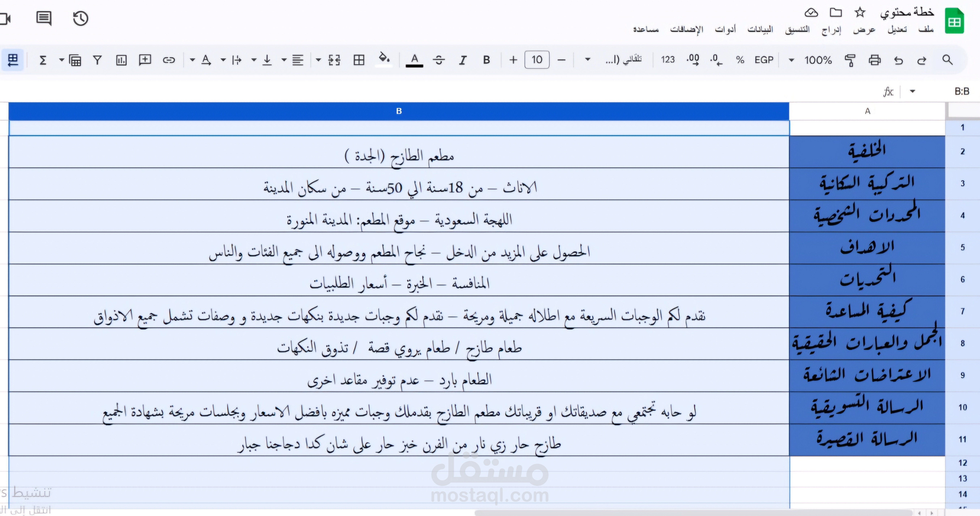Increase font size plus button
The width and height of the screenshot is (980, 516).
tap(513, 60)
